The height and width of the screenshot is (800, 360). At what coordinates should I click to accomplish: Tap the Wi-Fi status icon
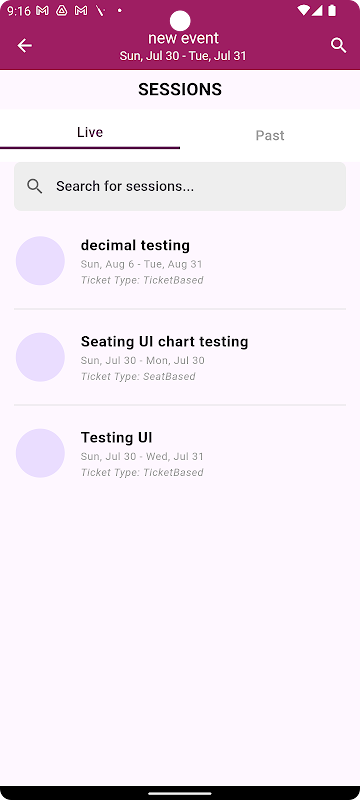(303, 10)
